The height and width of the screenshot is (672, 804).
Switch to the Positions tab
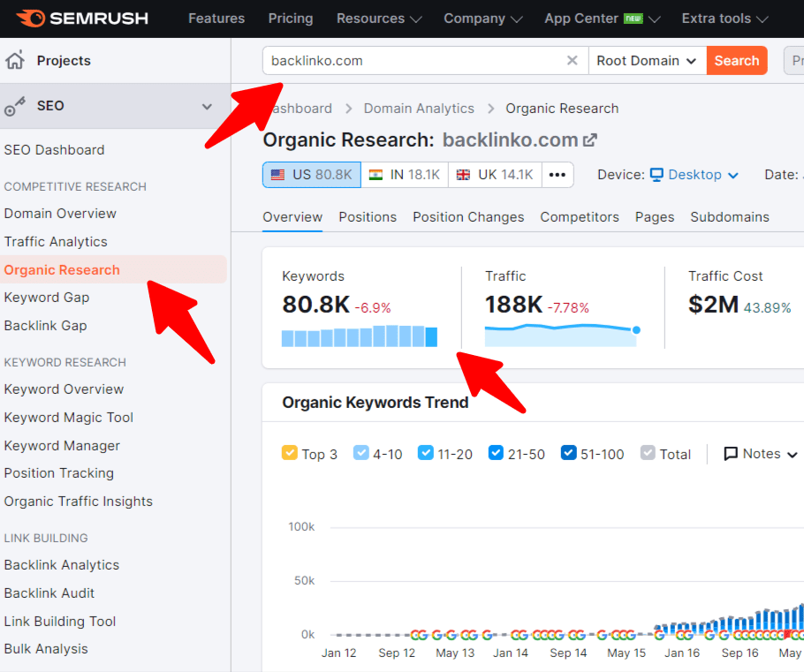[368, 216]
